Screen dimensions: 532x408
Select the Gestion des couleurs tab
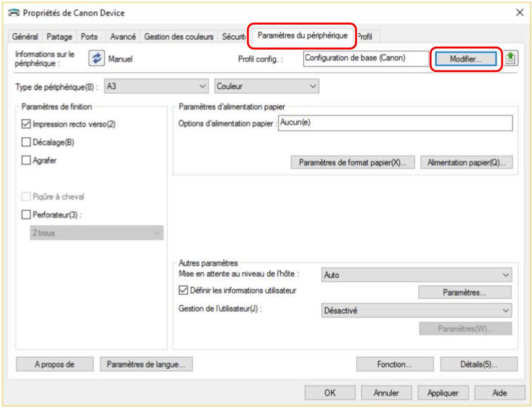(179, 37)
